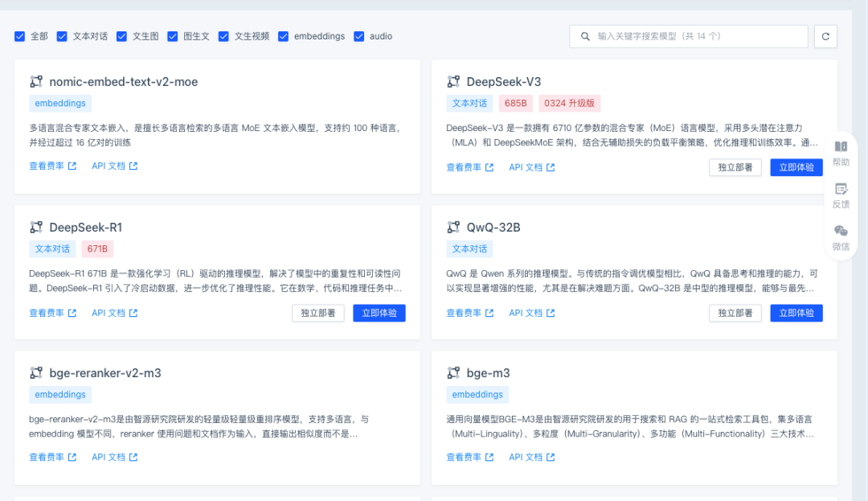The image size is (868, 501).
Task: Click the DeepSeek-R1 model title
Action: click(x=86, y=228)
